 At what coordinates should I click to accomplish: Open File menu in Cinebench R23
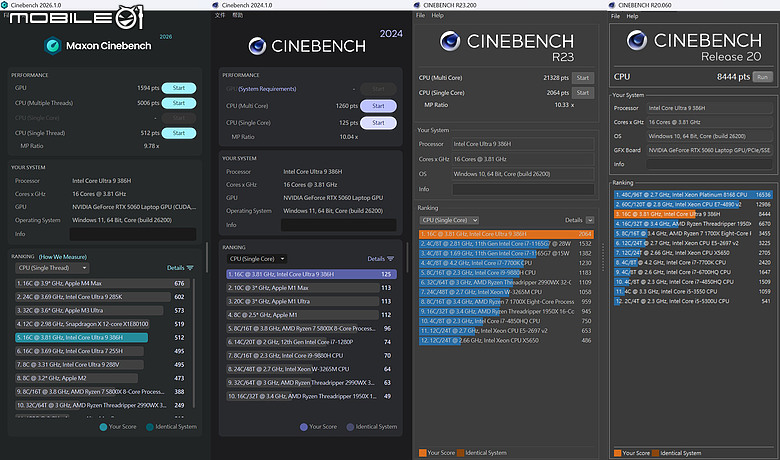tap(420, 15)
